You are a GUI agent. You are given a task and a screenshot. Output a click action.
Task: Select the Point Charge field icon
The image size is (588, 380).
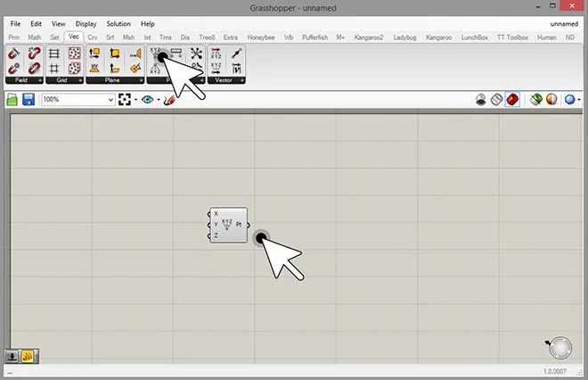coord(14,69)
